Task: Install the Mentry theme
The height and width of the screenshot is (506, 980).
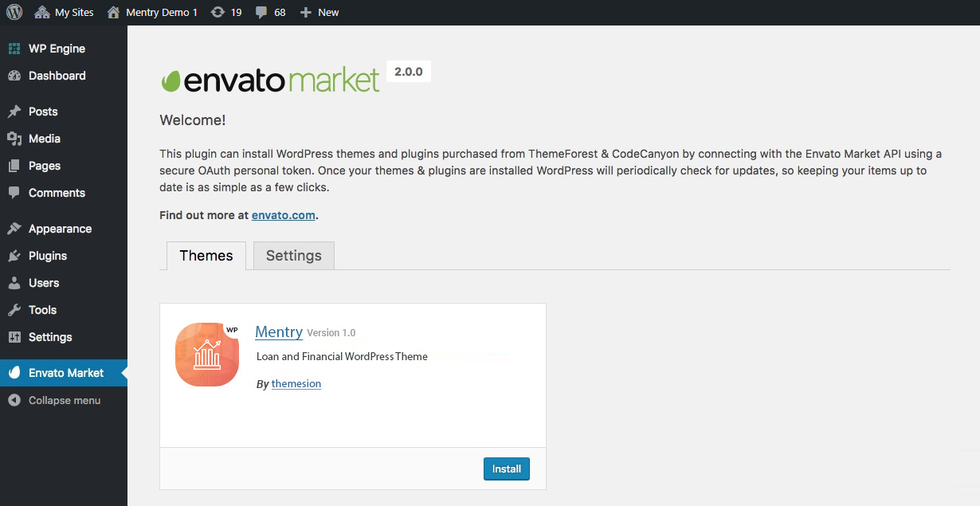Action: [x=506, y=469]
